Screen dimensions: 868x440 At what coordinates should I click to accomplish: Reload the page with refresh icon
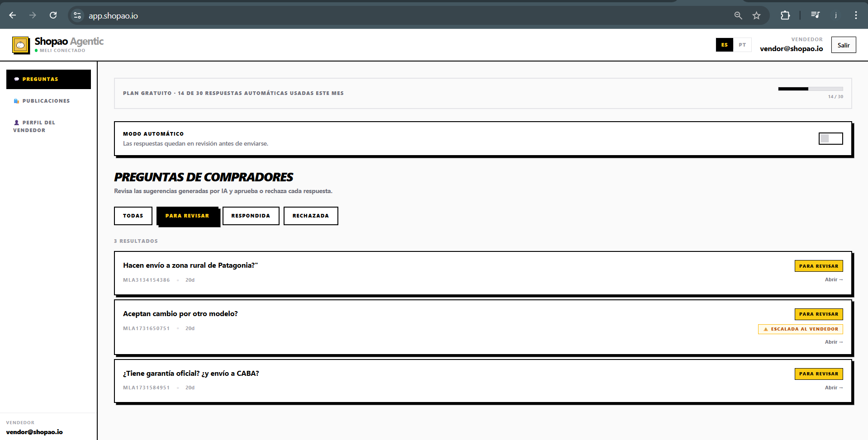(x=53, y=15)
